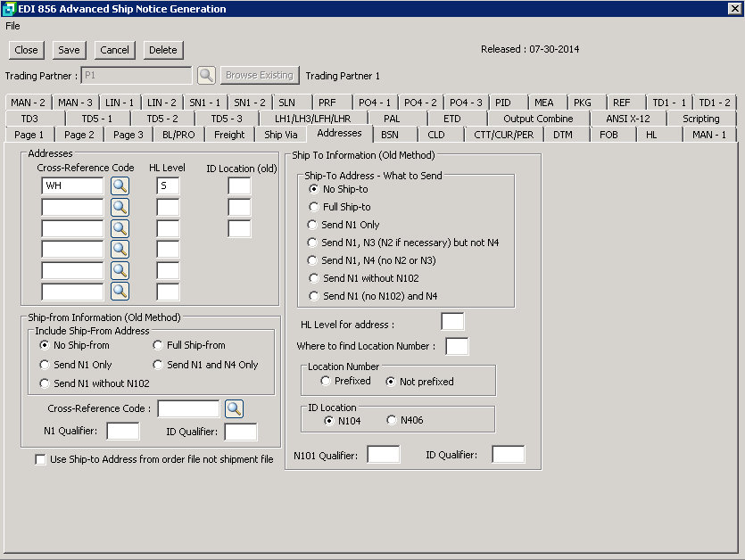Screen dimensions: 745x560
Task: Enable Use Ship-to Address from order file checkbox
Action: click(40, 460)
